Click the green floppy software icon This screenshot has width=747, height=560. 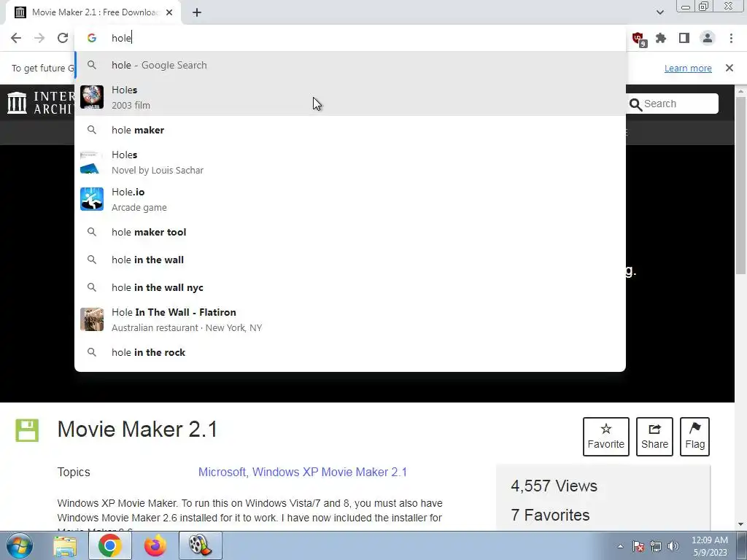click(27, 430)
